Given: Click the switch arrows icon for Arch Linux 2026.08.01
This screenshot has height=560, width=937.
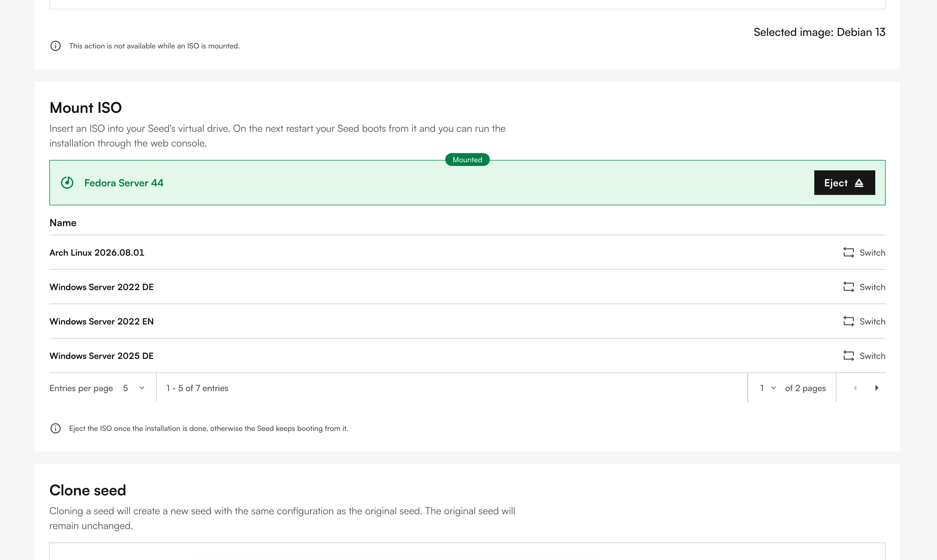Looking at the screenshot, I should [848, 252].
